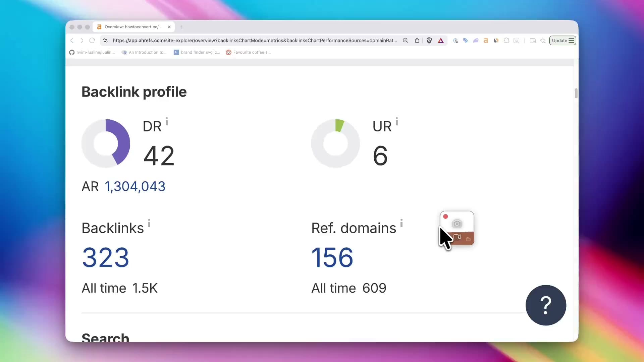Image resolution: width=644 pixels, height=362 pixels.
Task: Click the DR info icon
Action: (x=167, y=121)
